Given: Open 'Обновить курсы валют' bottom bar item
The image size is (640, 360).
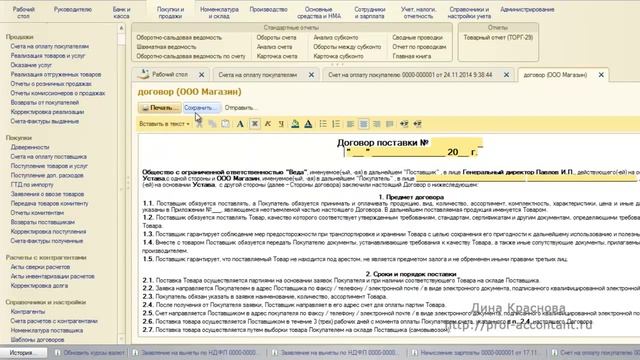Looking at the screenshot, I should click(x=90, y=353).
